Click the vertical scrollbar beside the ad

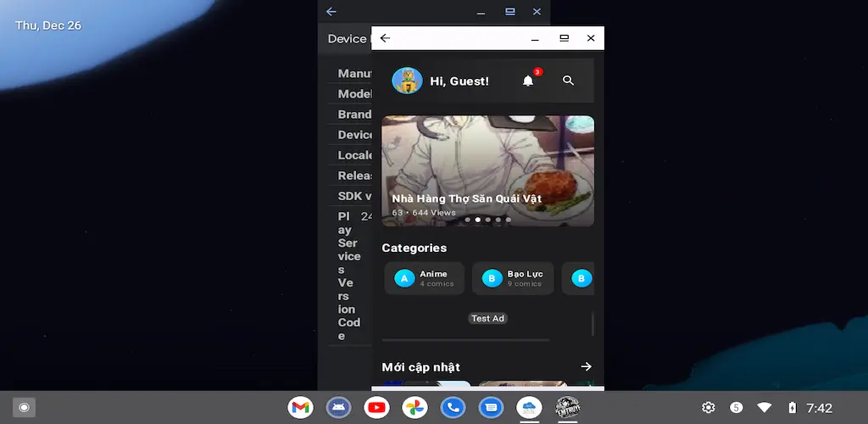point(593,324)
